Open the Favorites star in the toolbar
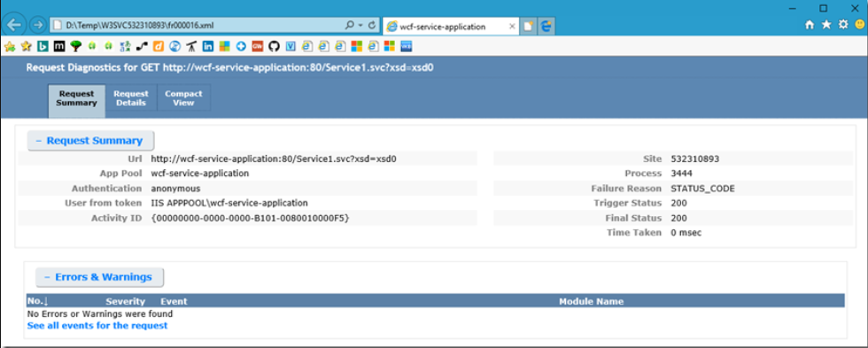The width and height of the screenshot is (868, 348). tap(826, 25)
